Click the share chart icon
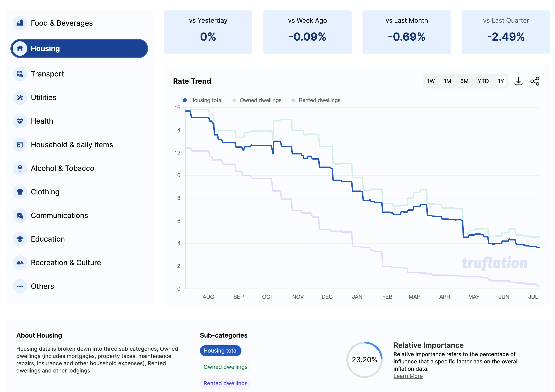This screenshot has width=555, height=392. point(535,81)
